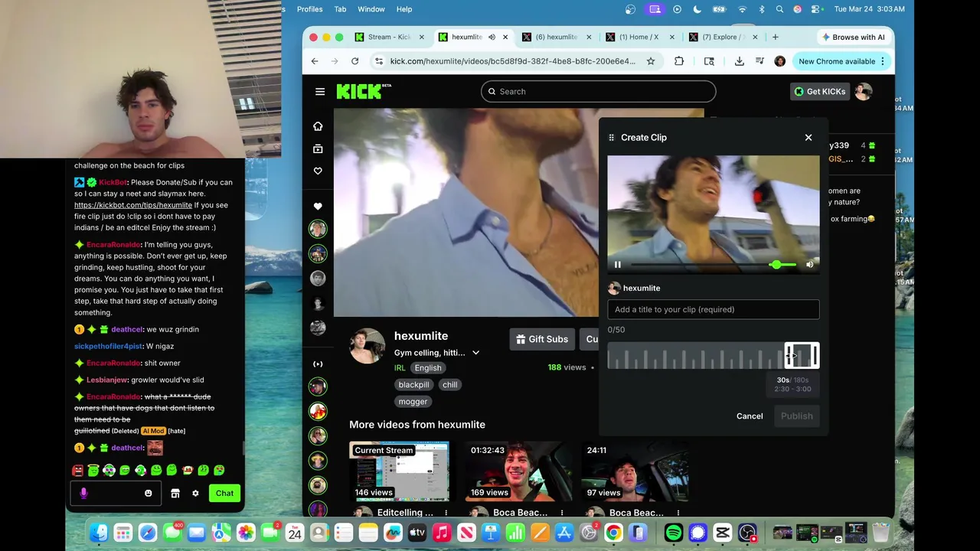
Task: Open chat settings gear icon
Action: click(x=195, y=494)
